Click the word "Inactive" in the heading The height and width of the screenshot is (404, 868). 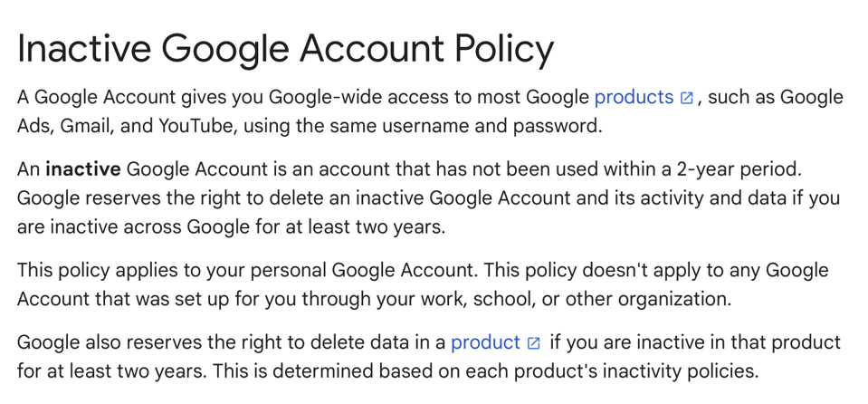coord(83,48)
